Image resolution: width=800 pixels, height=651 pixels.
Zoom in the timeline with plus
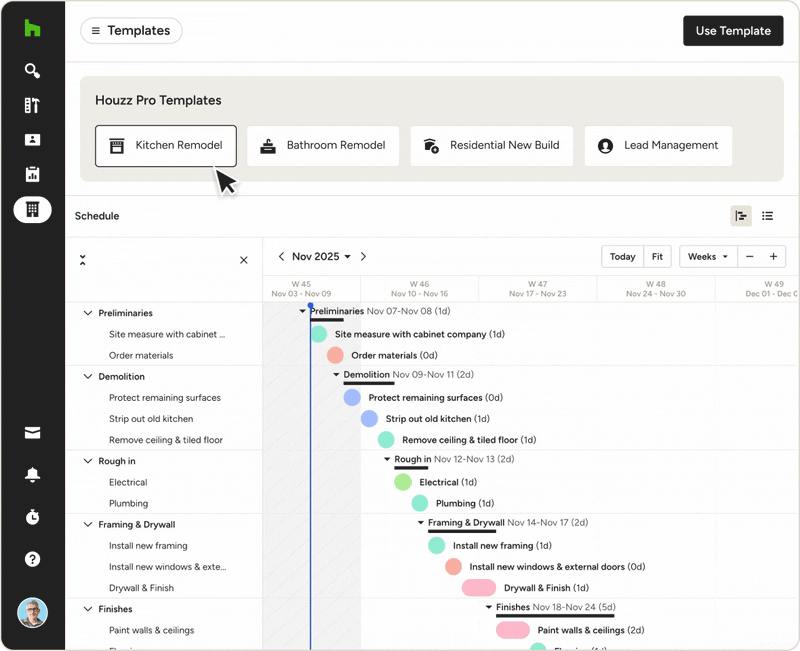tap(773, 257)
